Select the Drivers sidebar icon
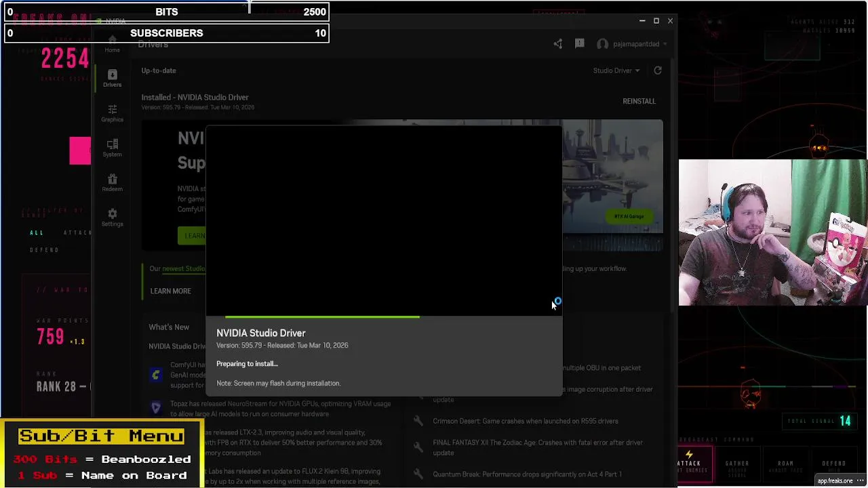 [x=112, y=79]
